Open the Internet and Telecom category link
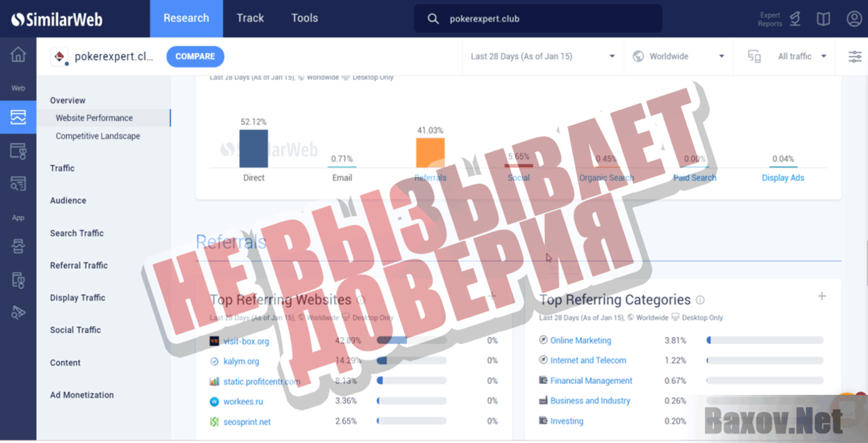The width and height of the screenshot is (868, 443). point(588,360)
